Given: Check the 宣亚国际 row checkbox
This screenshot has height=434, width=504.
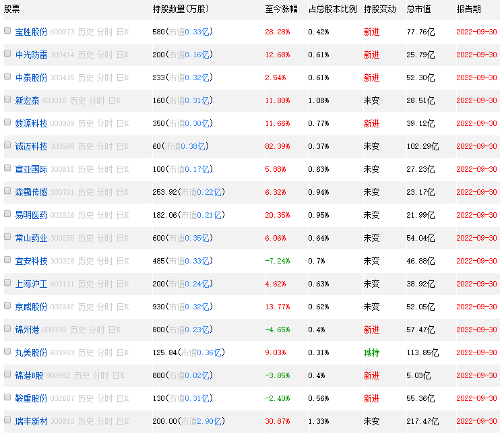Looking at the screenshot, I should tap(7, 168).
